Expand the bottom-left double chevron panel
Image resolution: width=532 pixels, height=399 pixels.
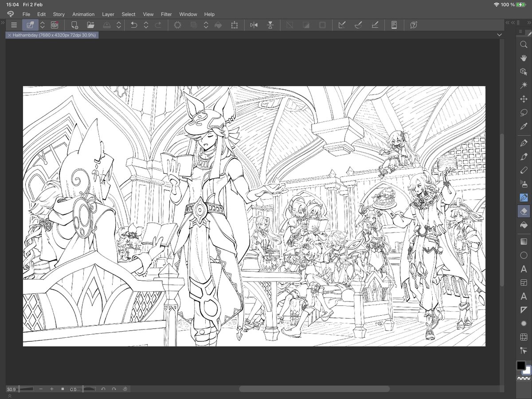tap(10, 396)
